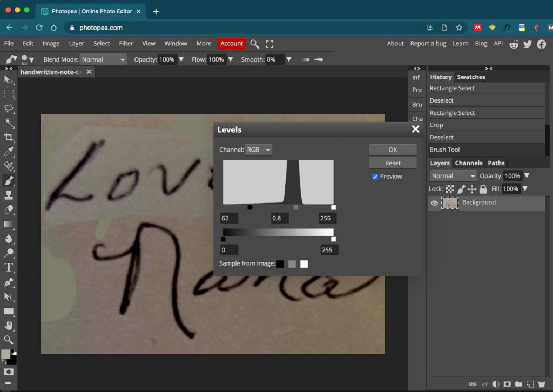
Task: Select the Clone Stamp tool
Action: click(x=8, y=195)
